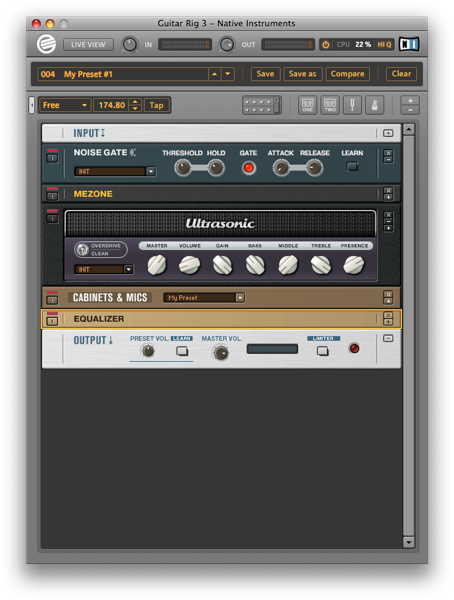Viewport: 454px width, 600px height.
Task: Toggle the engine power button beside CPU
Action: [x=325, y=44]
